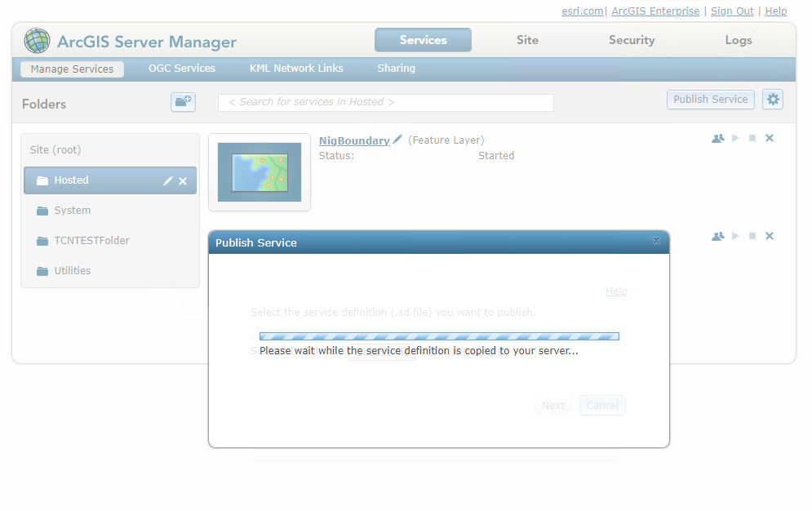The width and height of the screenshot is (812, 511).
Task: Edit NigBoundary with the pencil icon
Action: tap(397, 140)
